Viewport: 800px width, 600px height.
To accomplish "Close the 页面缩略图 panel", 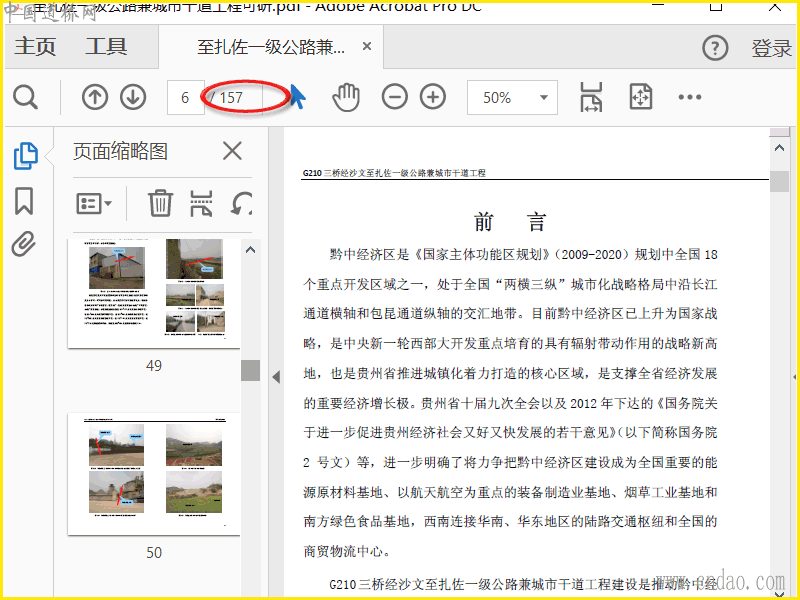I will coord(232,151).
